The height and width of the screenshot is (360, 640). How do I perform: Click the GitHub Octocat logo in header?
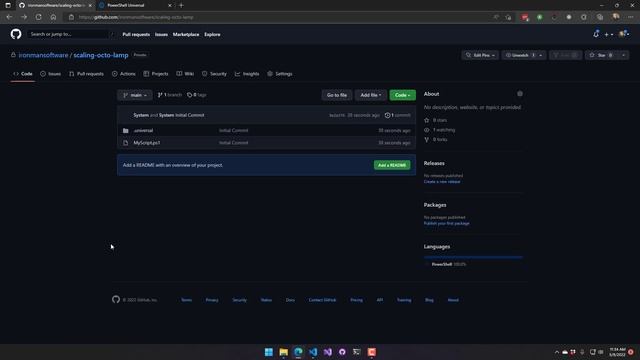16,34
